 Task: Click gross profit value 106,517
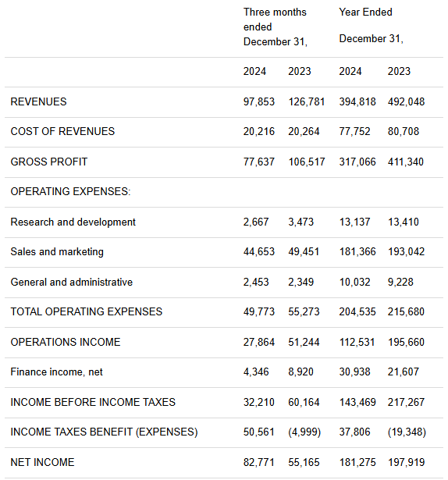(x=306, y=162)
